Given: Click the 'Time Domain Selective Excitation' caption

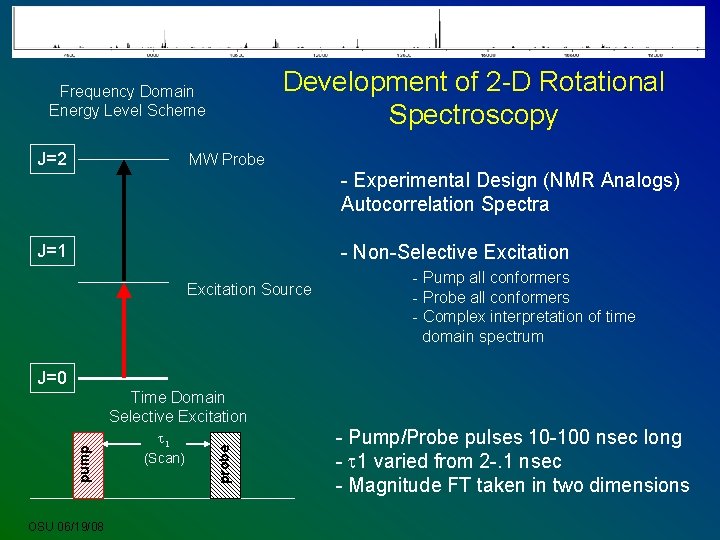Looking at the screenshot, I should pyautogui.click(x=178, y=407).
